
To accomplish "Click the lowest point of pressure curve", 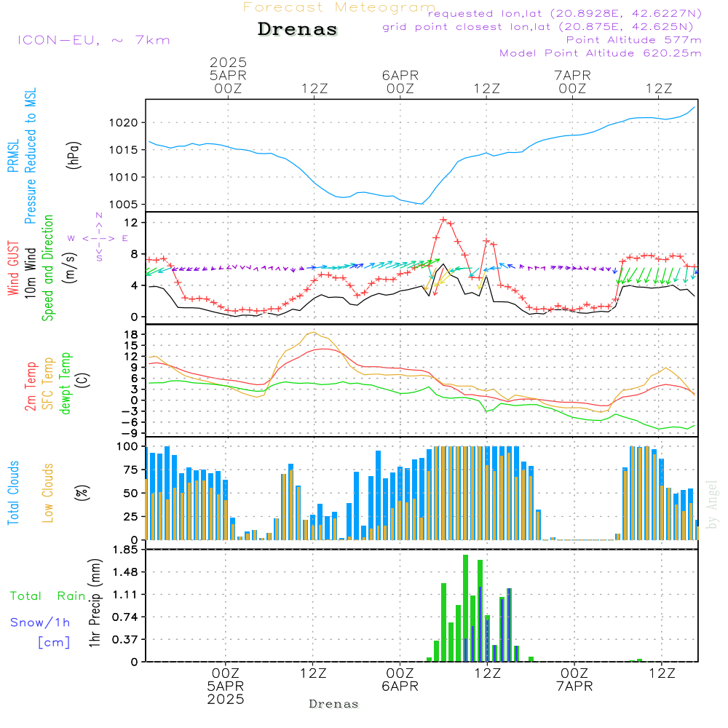I will coord(421,203).
